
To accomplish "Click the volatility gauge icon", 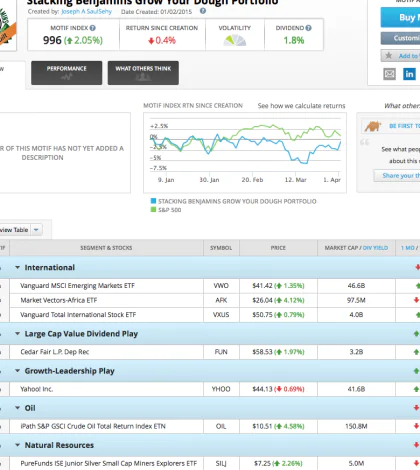I will tap(235, 40).
